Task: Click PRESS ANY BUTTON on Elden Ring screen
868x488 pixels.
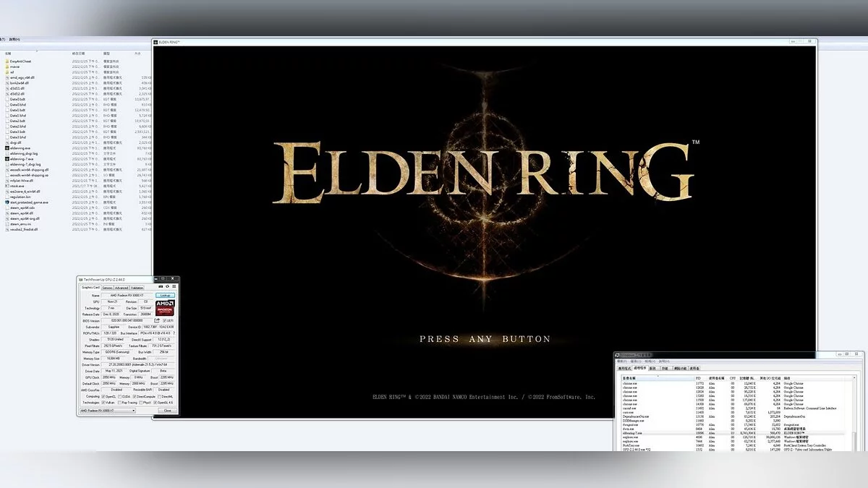Action: point(485,338)
